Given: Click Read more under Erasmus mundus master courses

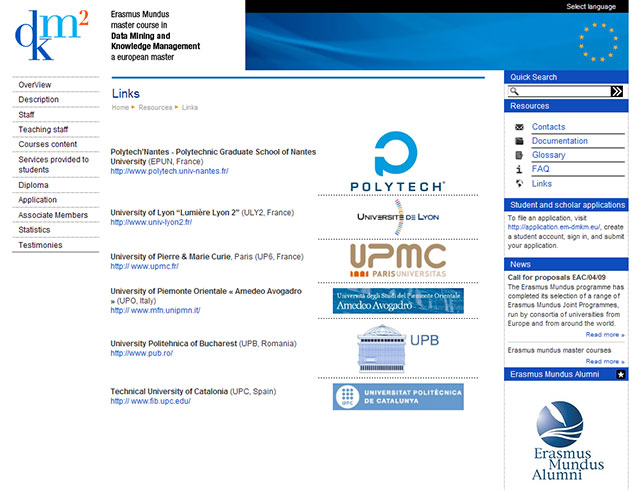Looking at the screenshot, I should click(x=605, y=362).
